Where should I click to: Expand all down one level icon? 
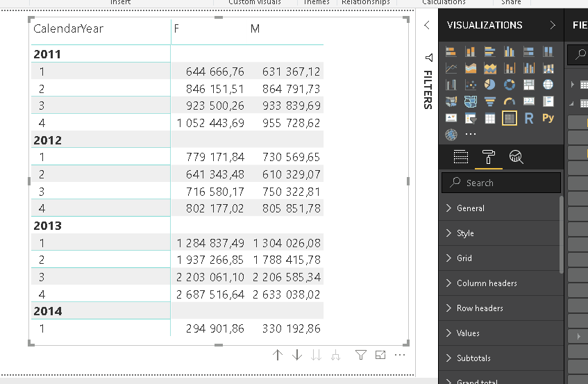(335, 355)
